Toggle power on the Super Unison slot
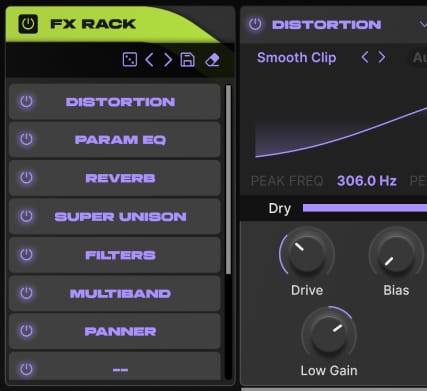This screenshot has height=391, width=427. point(26,216)
